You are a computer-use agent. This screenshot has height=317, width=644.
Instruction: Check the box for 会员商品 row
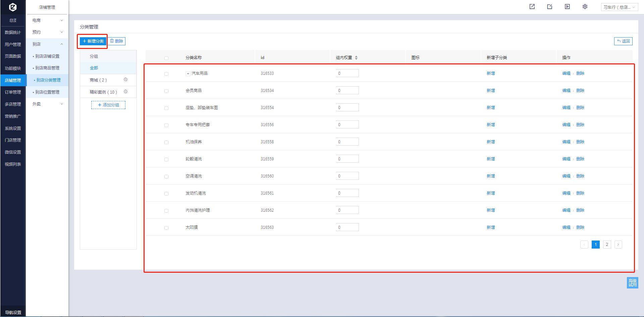coord(166,91)
